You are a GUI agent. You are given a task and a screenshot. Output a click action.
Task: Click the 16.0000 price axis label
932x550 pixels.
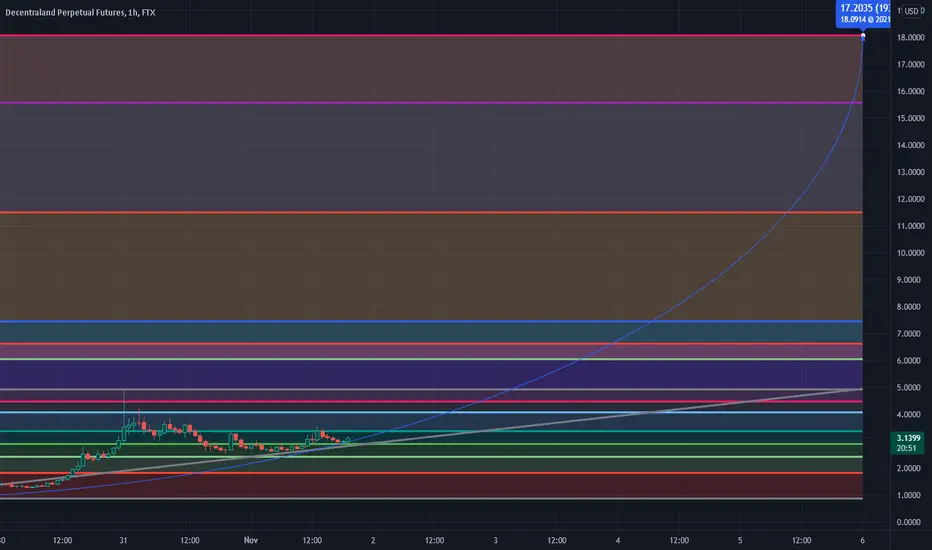click(x=910, y=92)
